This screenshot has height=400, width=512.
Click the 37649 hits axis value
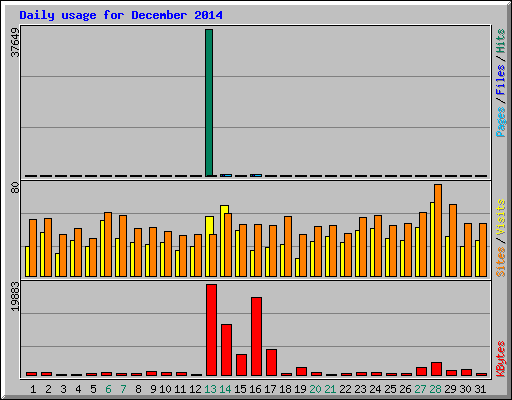tap(15, 42)
